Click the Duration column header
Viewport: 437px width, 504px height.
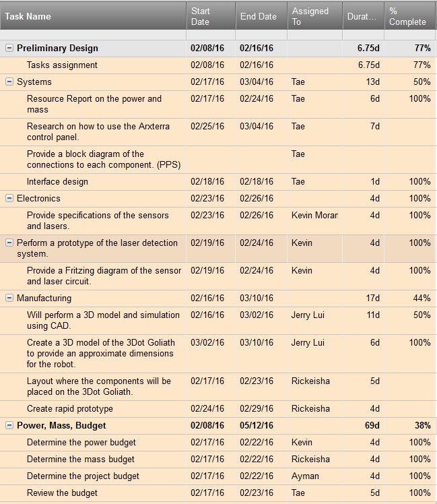[364, 16]
